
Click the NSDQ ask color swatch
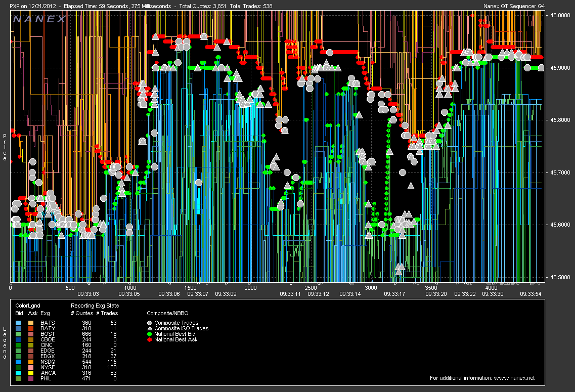pos(31,362)
